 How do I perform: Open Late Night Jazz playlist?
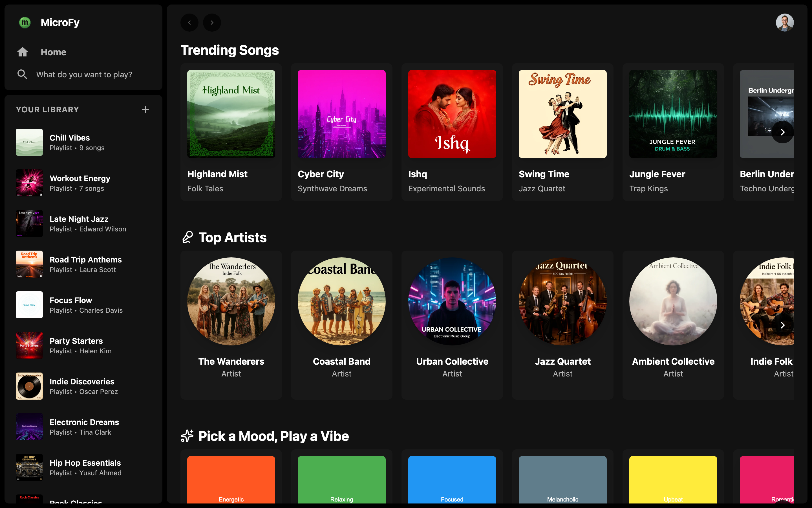point(83,224)
